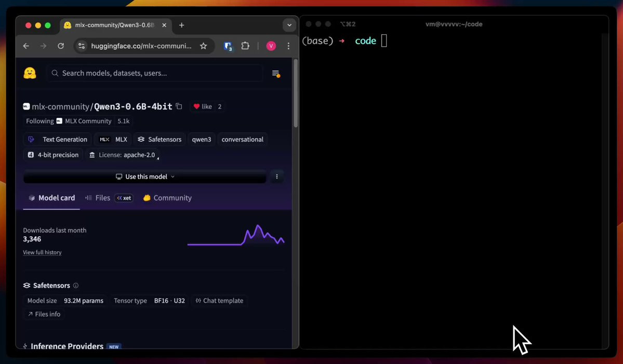Click the Following button
Viewport: 623px width, 364px height.
click(39, 121)
